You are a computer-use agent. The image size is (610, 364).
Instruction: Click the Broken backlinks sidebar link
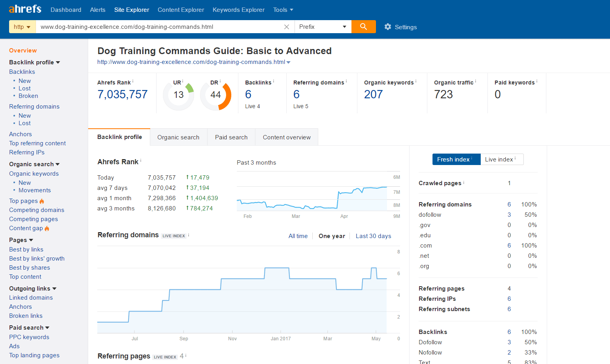coord(28,96)
